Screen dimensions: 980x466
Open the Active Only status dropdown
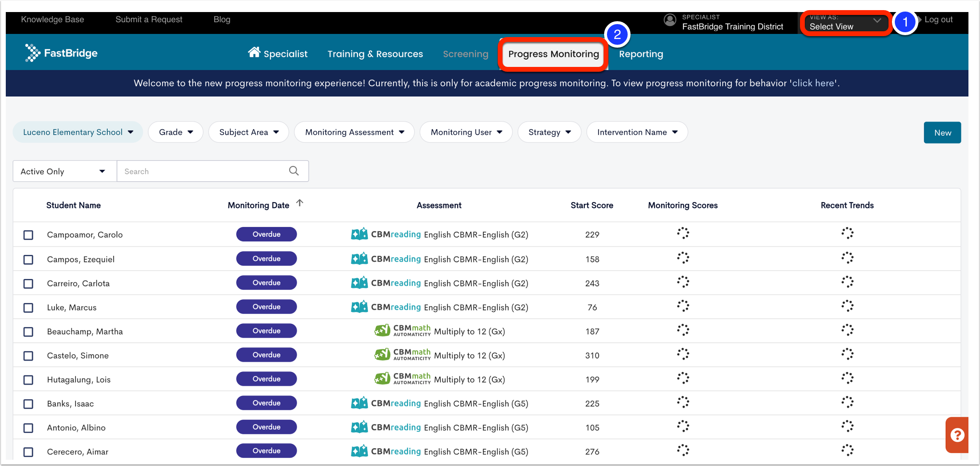(x=64, y=171)
